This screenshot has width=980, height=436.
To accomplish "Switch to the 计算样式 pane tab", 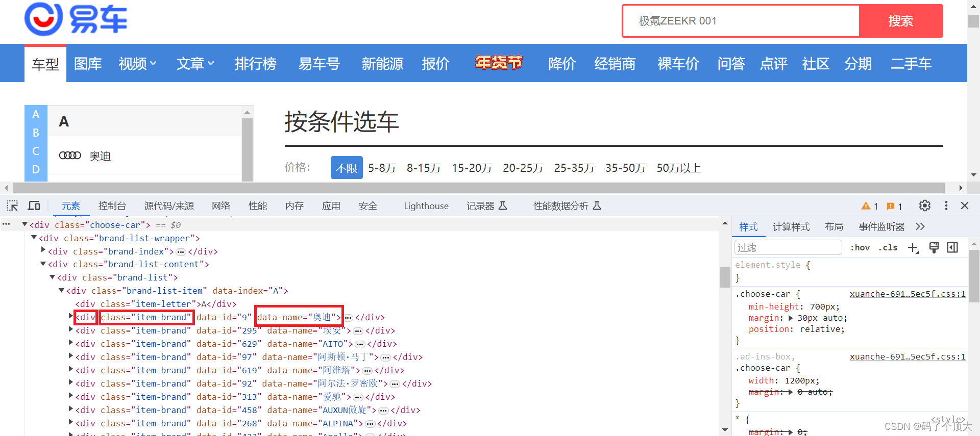I will click(791, 227).
